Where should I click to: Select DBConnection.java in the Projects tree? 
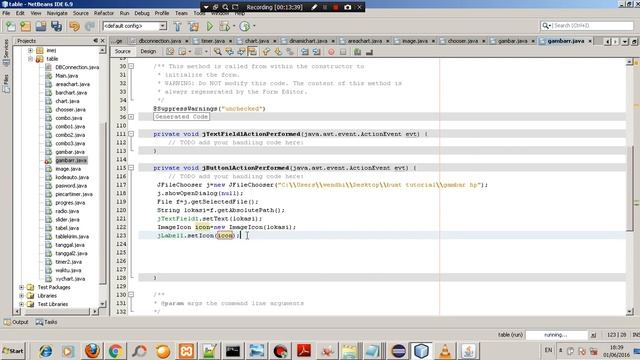[77, 67]
